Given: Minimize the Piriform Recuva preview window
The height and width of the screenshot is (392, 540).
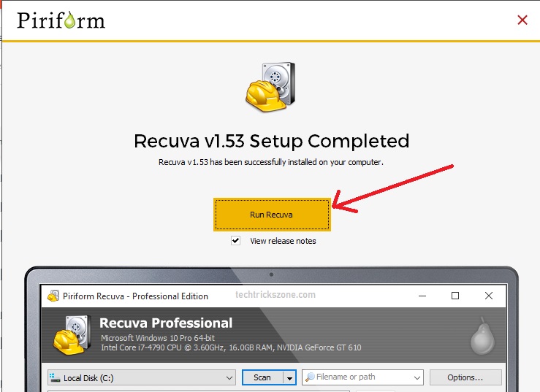Looking at the screenshot, I should tap(422, 296).
